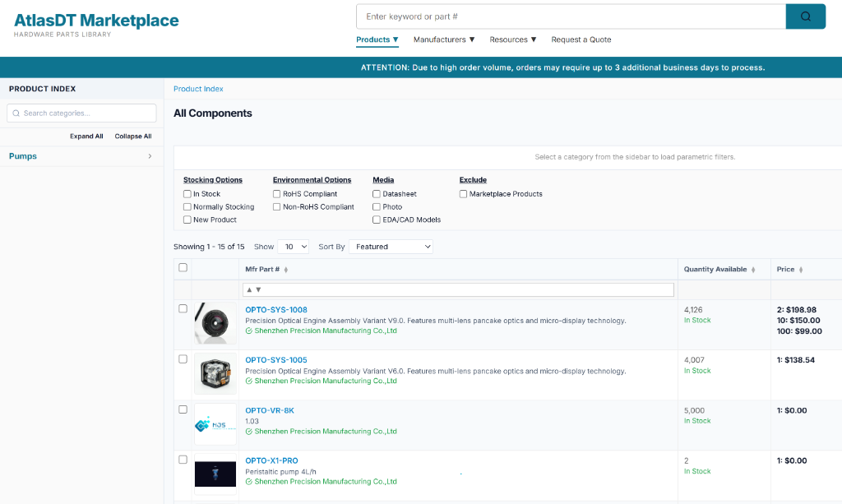The image size is (842, 504).
Task: Click descending arrow in part filter box
Action: click(258, 290)
